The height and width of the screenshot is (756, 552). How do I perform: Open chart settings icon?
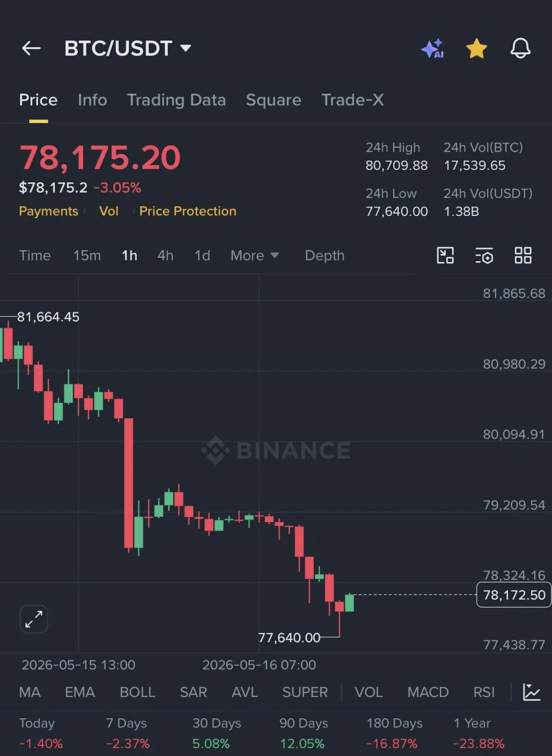484,255
